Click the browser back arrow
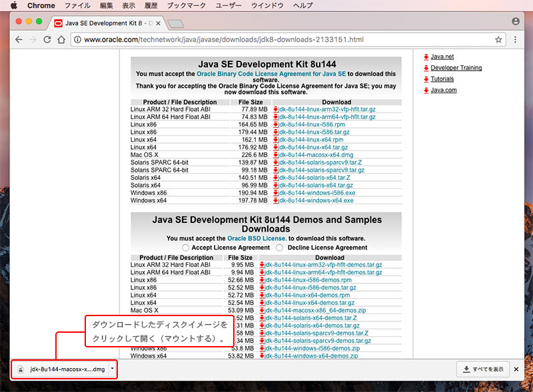Screen dimensions: 533x392 click(x=19, y=40)
